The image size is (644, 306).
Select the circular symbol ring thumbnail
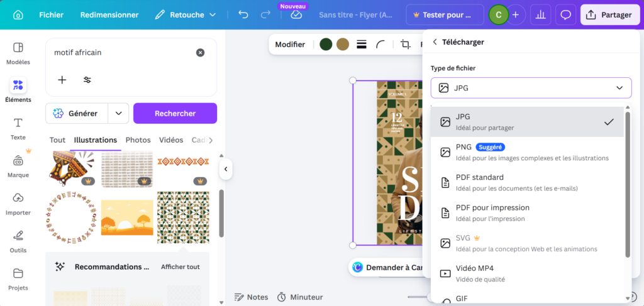(x=72, y=217)
